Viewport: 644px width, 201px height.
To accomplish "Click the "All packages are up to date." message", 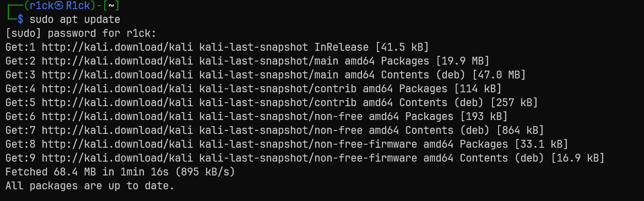I will pyautogui.click(x=90, y=186).
